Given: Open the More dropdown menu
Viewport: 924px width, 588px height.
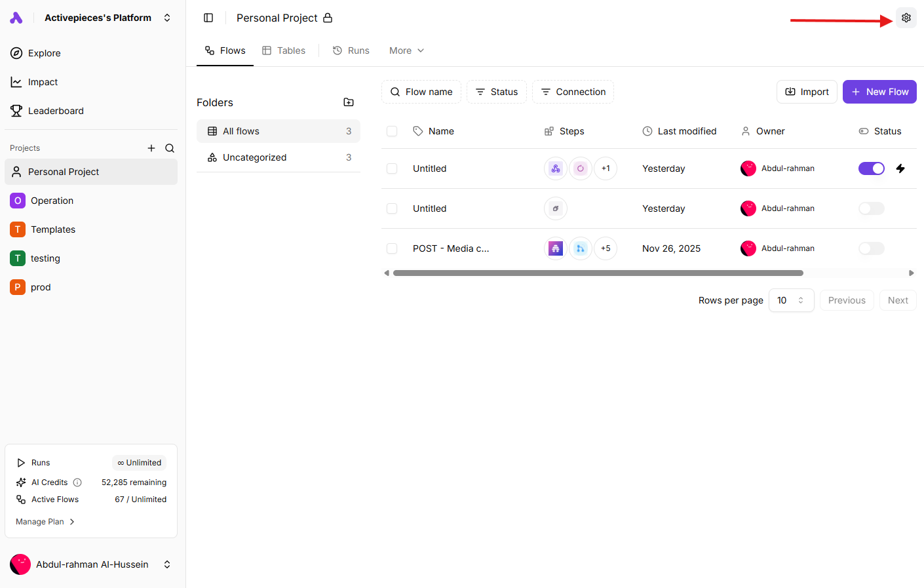Looking at the screenshot, I should [x=406, y=50].
